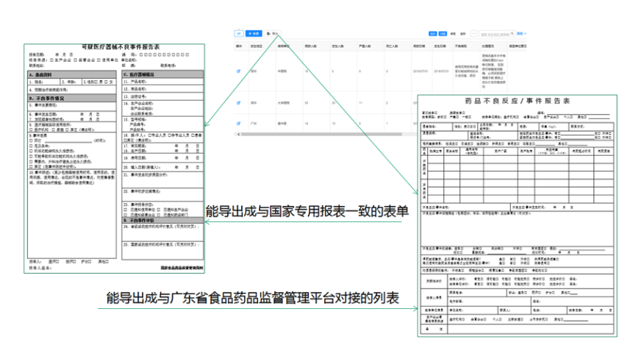644x359 pixels.
Task: Click the ellipsis more-options button beside search
Action: tap(473, 34)
